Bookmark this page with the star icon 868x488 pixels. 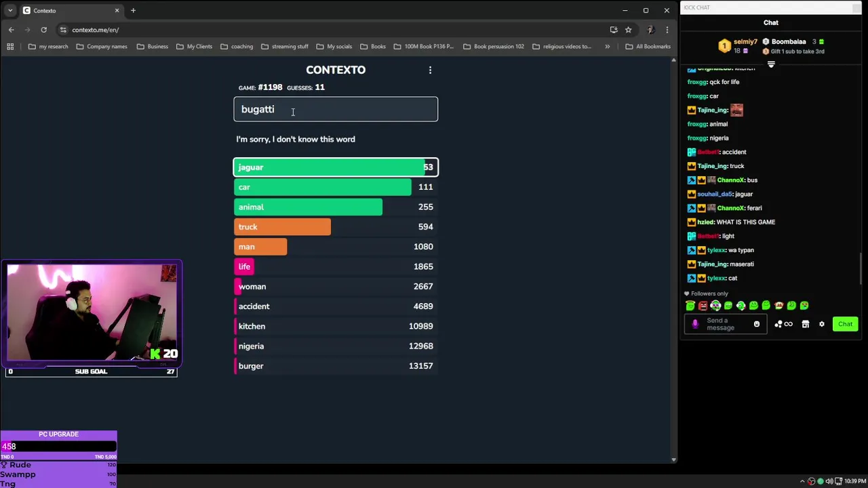(x=629, y=30)
